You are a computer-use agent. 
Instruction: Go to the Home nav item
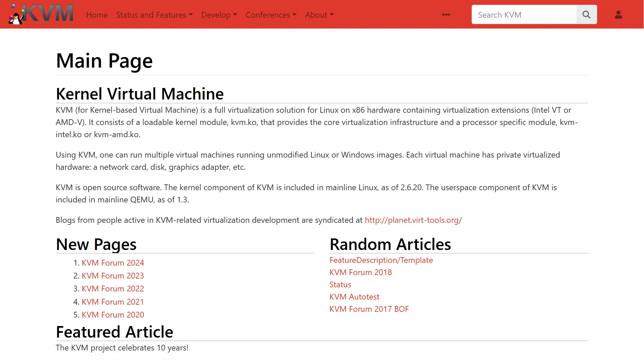(97, 15)
